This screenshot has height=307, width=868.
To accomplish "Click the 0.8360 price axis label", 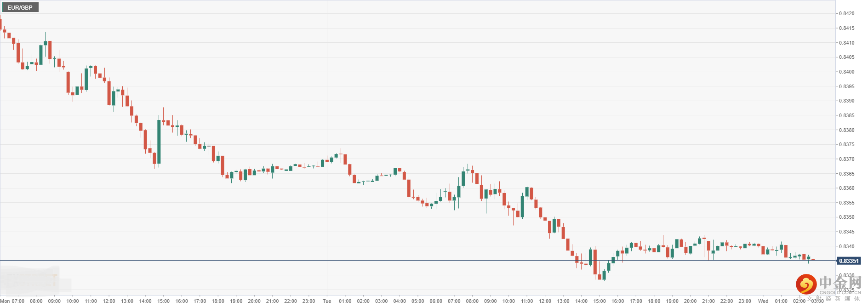I will pyautogui.click(x=846, y=188).
